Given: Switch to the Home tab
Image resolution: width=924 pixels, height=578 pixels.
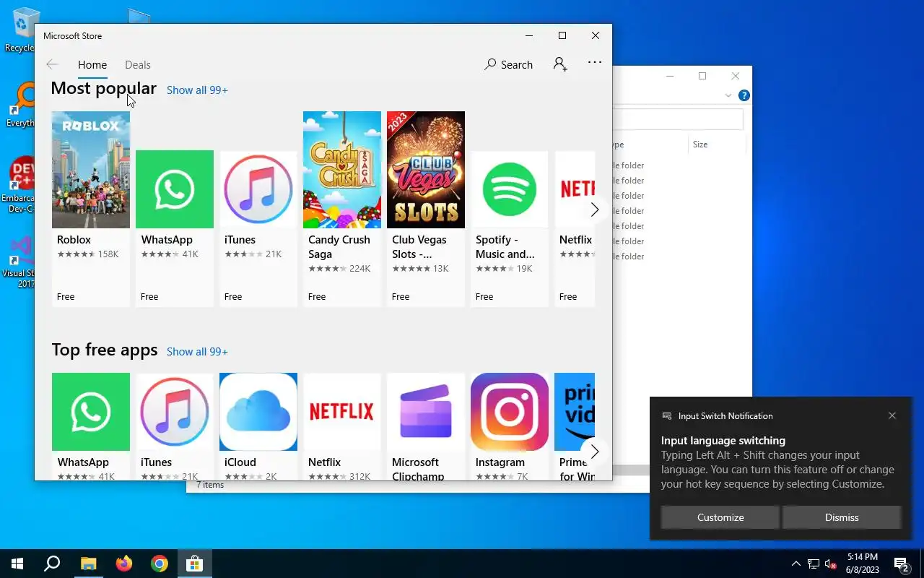Looking at the screenshot, I should tap(92, 65).
